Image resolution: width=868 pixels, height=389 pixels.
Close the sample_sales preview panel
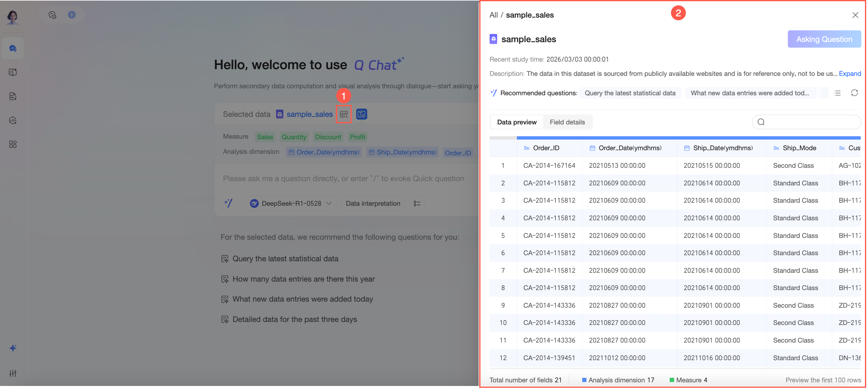click(855, 15)
